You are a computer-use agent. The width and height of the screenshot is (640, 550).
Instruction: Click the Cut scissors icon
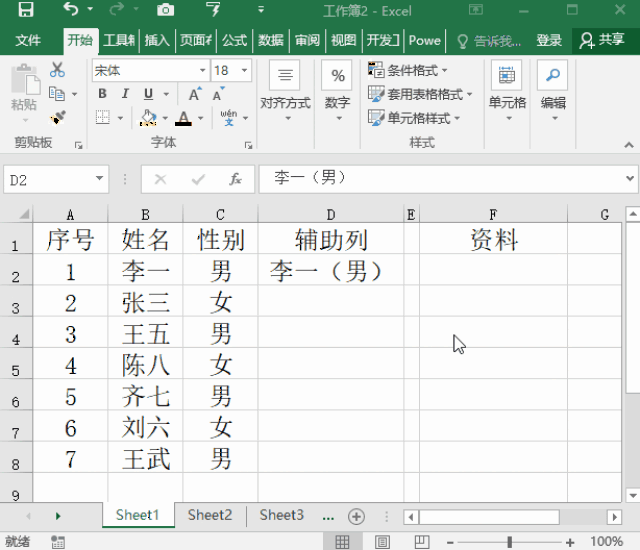tap(57, 70)
